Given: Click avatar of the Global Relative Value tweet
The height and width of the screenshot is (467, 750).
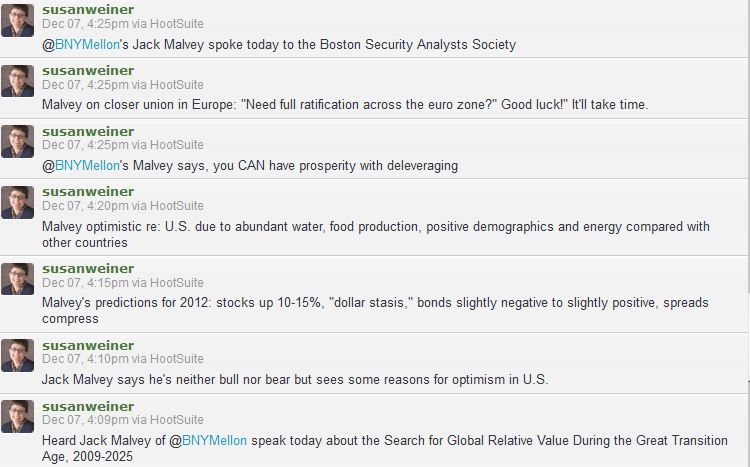Looking at the screenshot, I should (x=17, y=417).
